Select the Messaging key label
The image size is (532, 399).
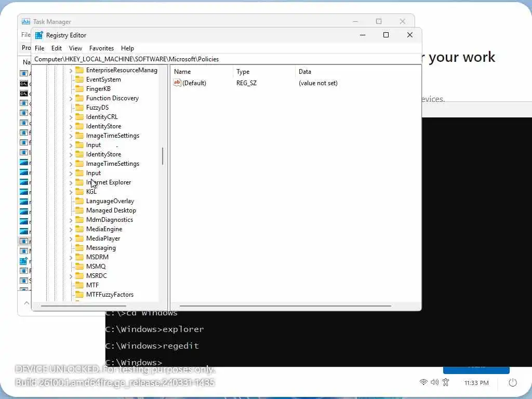101,248
